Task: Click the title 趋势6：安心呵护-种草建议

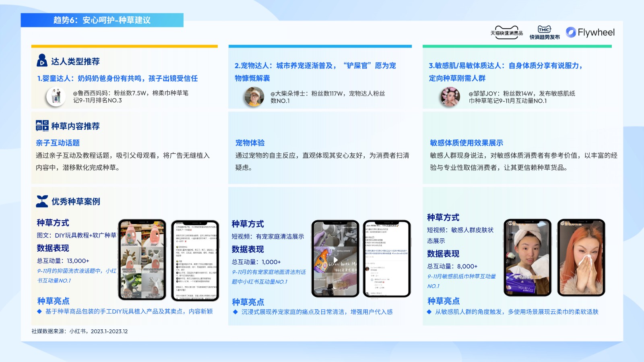Action: pos(102,20)
